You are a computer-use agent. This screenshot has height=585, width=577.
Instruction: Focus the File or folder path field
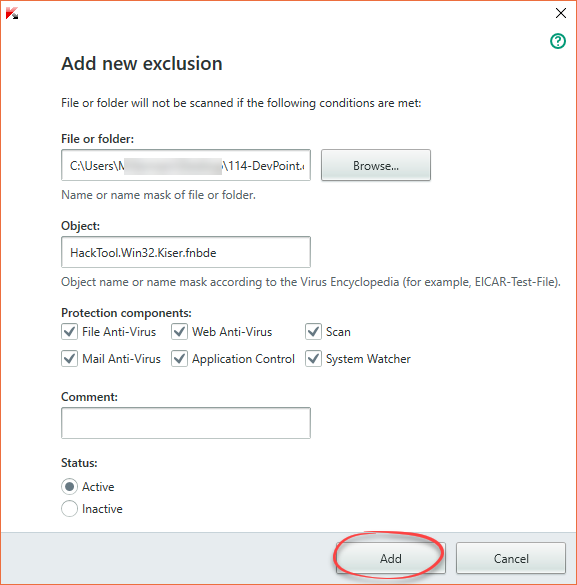tap(186, 165)
